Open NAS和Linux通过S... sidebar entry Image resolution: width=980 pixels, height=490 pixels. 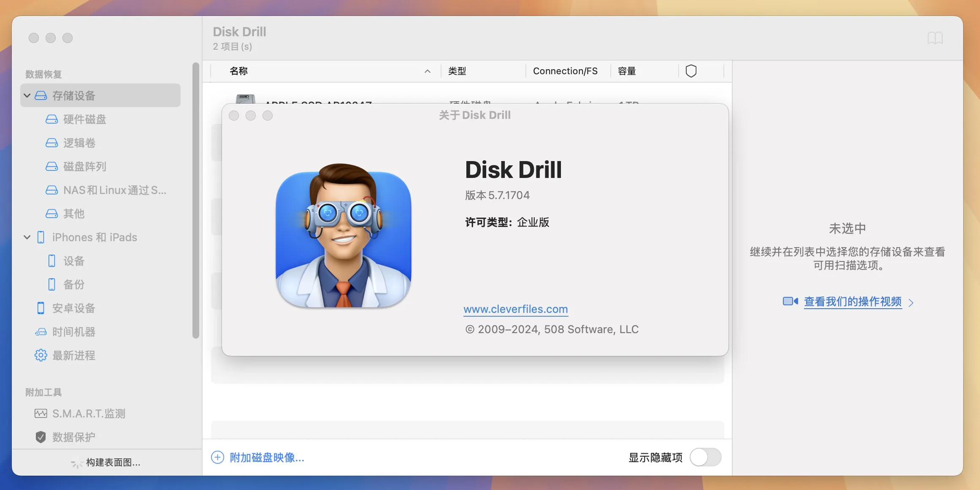[115, 190]
